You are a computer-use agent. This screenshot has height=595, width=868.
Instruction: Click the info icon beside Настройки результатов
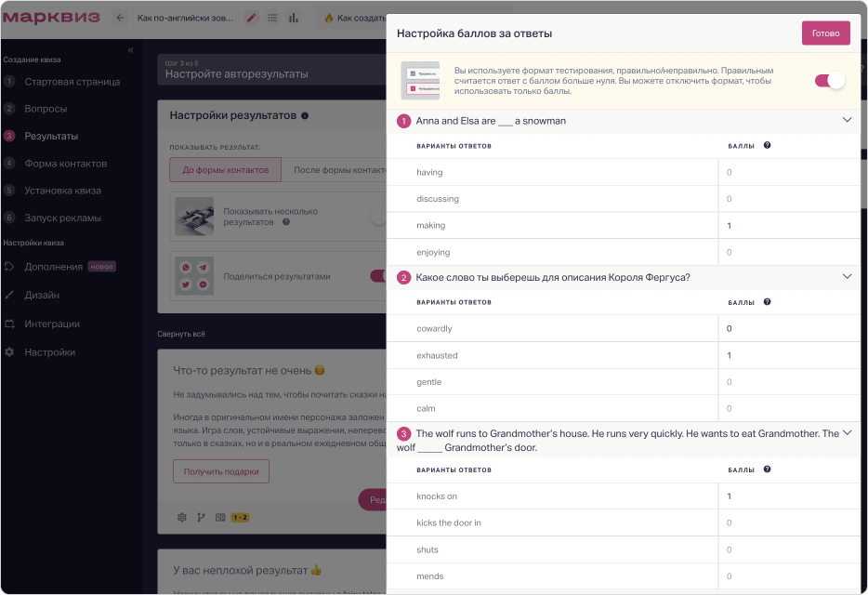(305, 116)
